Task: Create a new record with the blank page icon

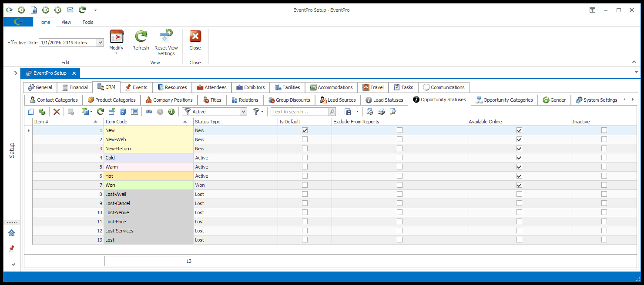Action: [30, 112]
